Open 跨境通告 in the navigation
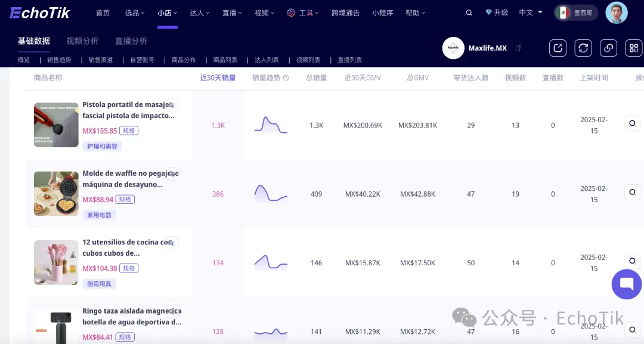This screenshot has height=344, width=644. (345, 13)
